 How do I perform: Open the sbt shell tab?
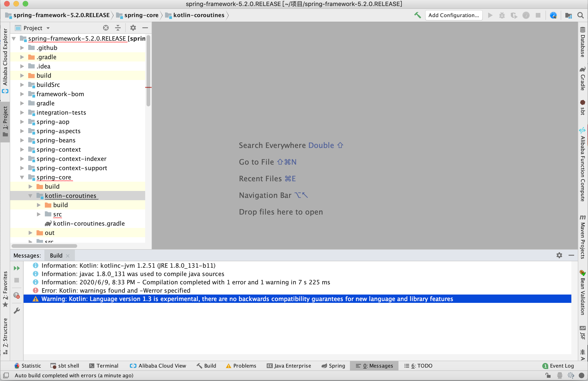65,366
